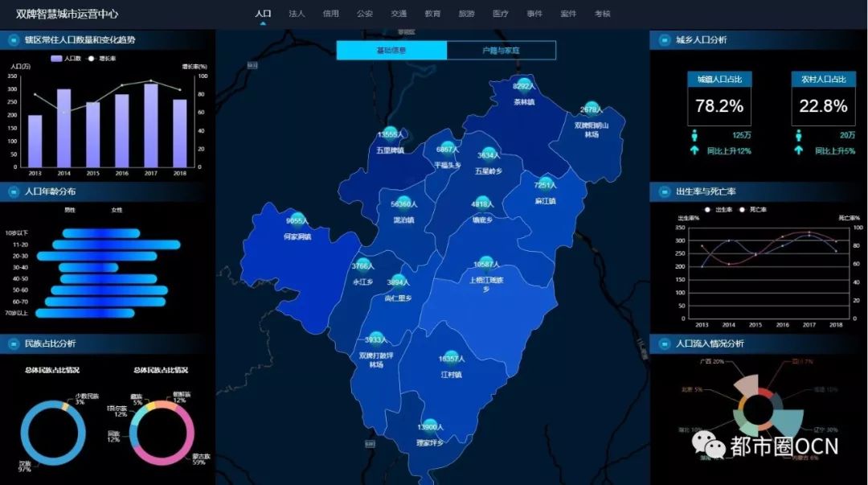Click the 广西 20% rose chart segment

pyautogui.click(x=747, y=384)
